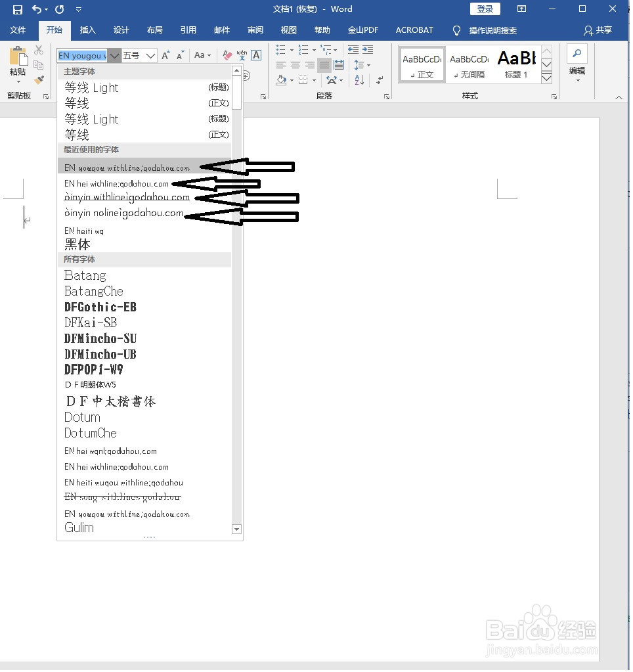Switch to the 布局 (Layout) tab
633x672 pixels.
[154, 30]
